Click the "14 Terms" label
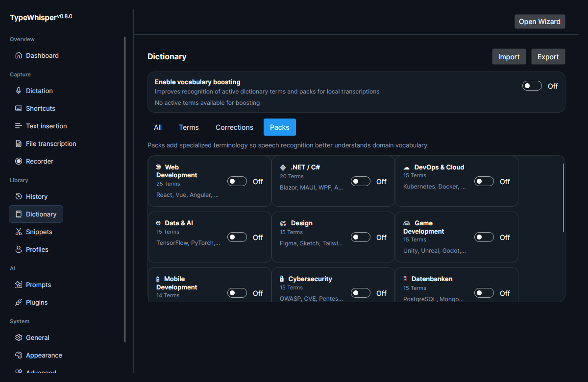This screenshot has height=382, width=588. click(168, 296)
